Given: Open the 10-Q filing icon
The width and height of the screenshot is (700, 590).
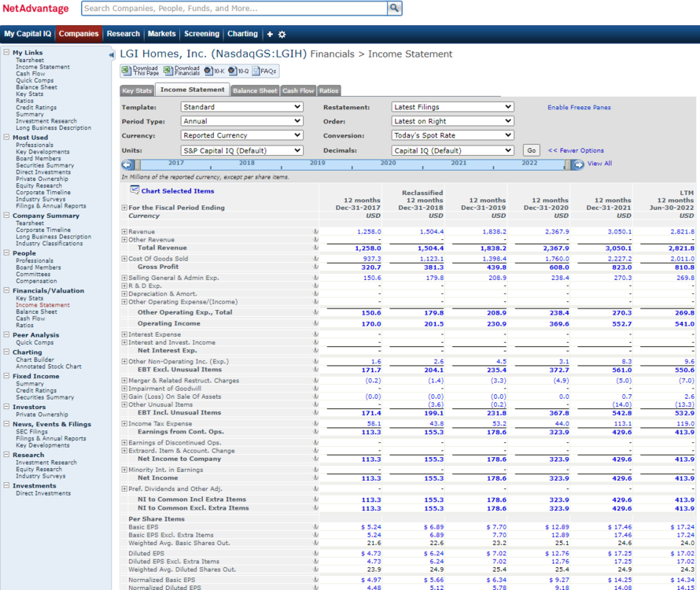Looking at the screenshot, I should click(233, 71).
